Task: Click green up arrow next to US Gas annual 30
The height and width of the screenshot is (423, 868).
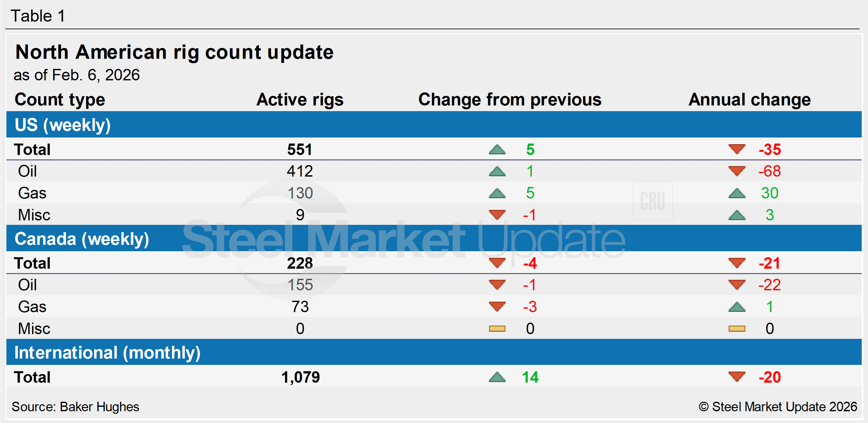Action: [x=736, y=193]
